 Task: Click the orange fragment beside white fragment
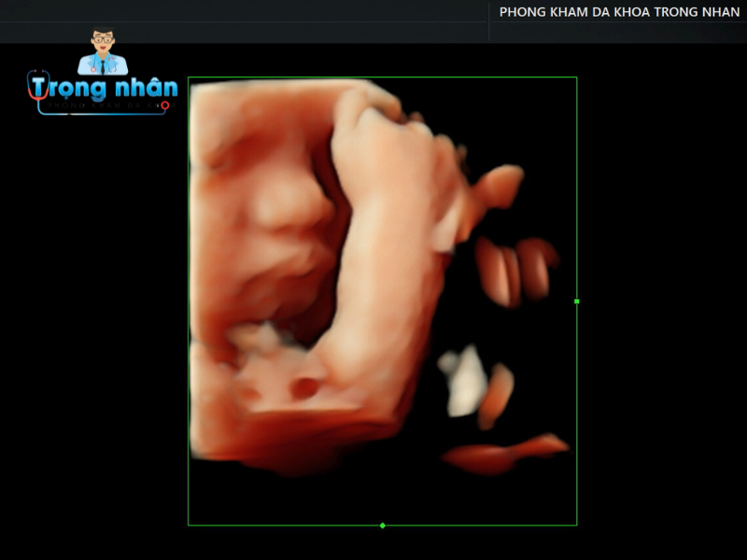coord(499,394)
